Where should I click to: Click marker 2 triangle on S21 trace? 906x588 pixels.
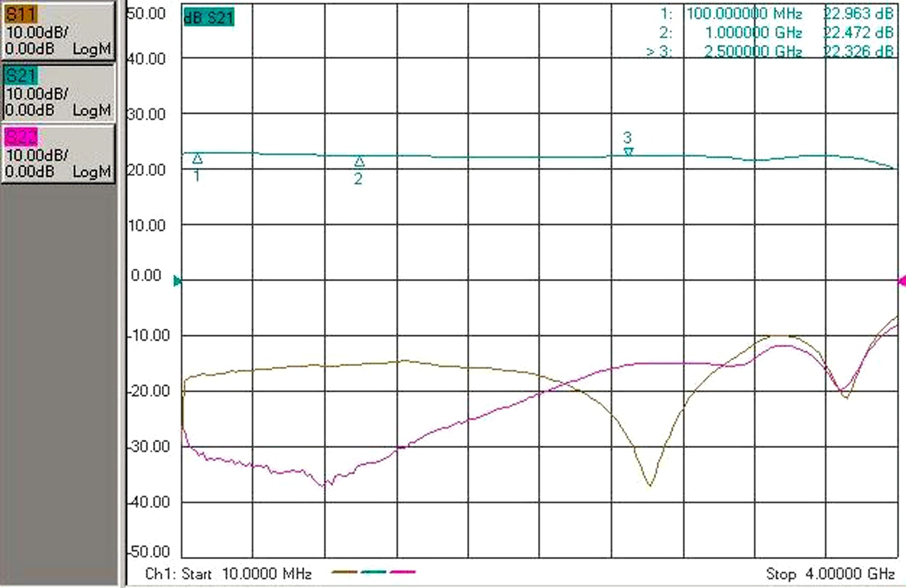(x=359, y=161)
